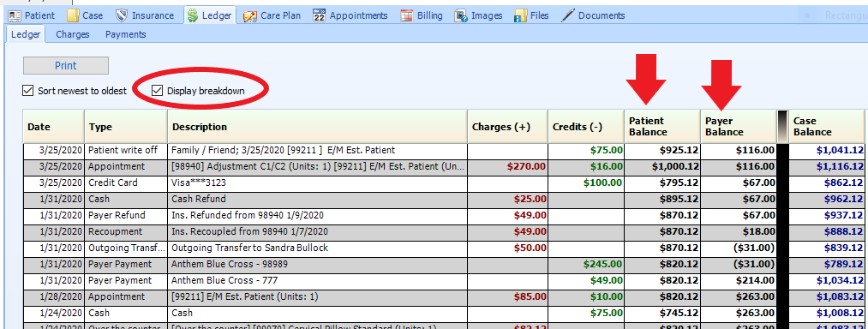Open the Files tab

click(531, 15)
